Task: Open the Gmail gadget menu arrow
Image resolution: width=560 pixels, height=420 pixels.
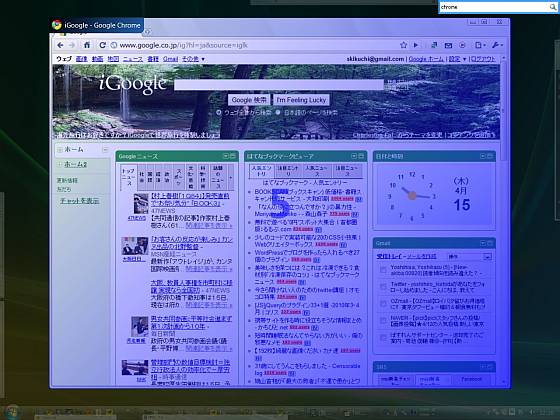Action: point(483,243)
